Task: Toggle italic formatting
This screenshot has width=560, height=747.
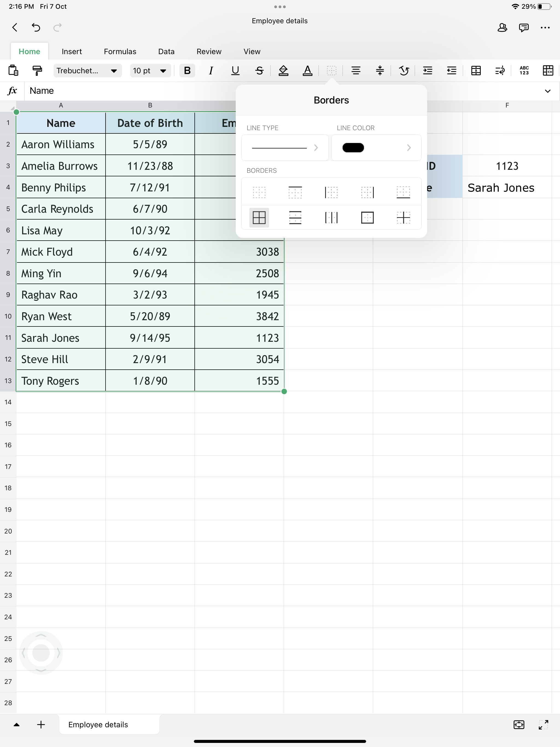Action: point(211,71)
